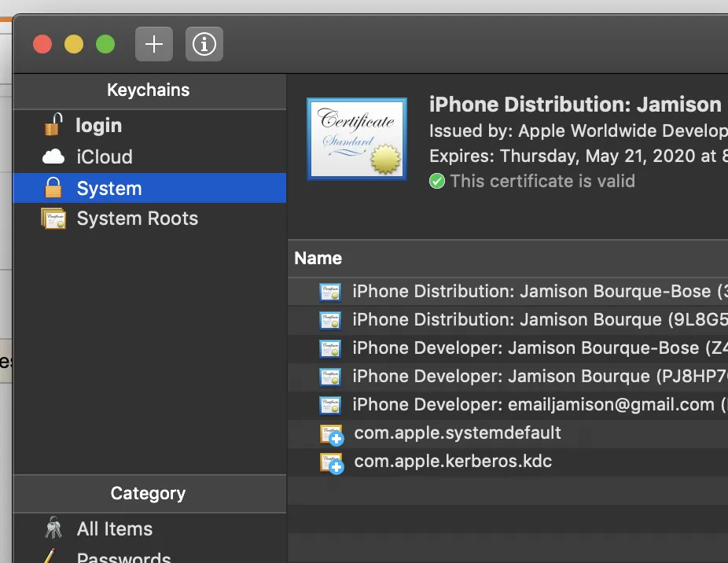This screenshot has height=563, width=728.
Task: Click the certificate-plus icon of com.apple.kerberos.kdc
Action: (x=332, y=463)
